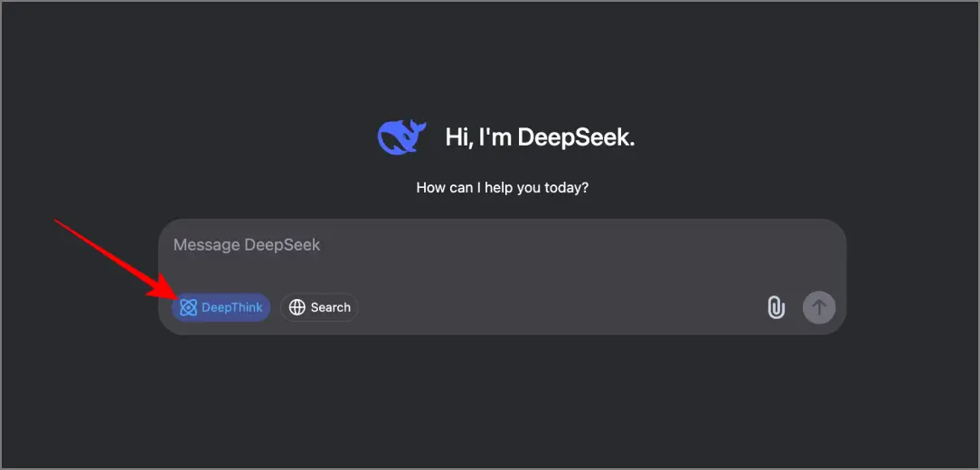Click the DeepSeek whale logo
The image size is (980, 470).
point(401,136)
